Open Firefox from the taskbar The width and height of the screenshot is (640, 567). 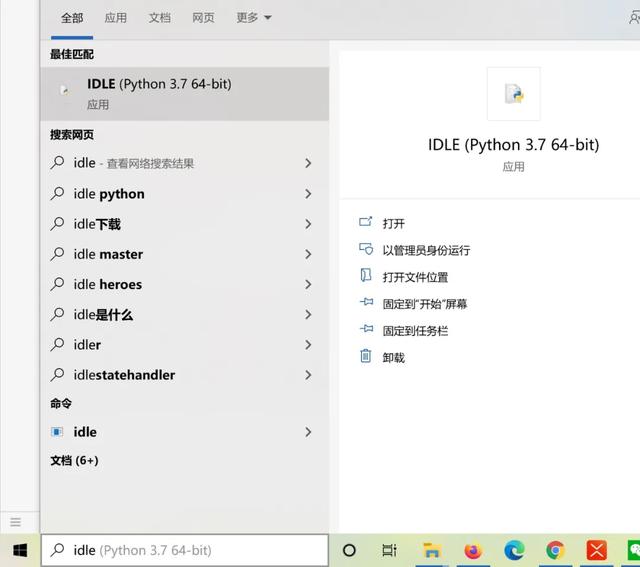473,550
